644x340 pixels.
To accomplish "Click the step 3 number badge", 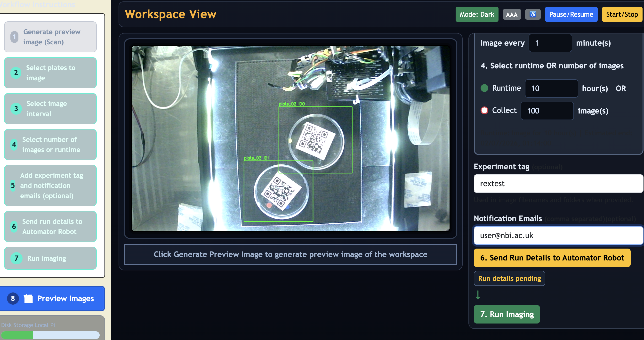I will 16,108.
